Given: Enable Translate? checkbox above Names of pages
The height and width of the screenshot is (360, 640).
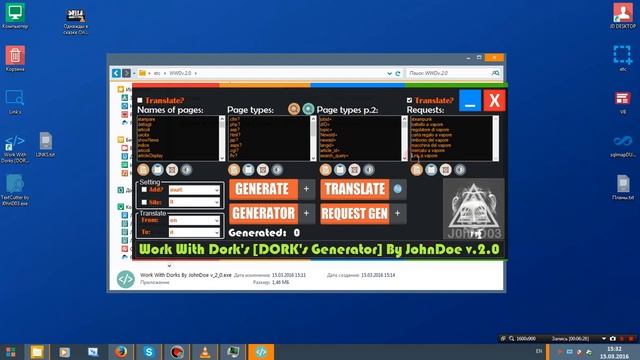Looking at the screenshot, I should coord(140,100).
